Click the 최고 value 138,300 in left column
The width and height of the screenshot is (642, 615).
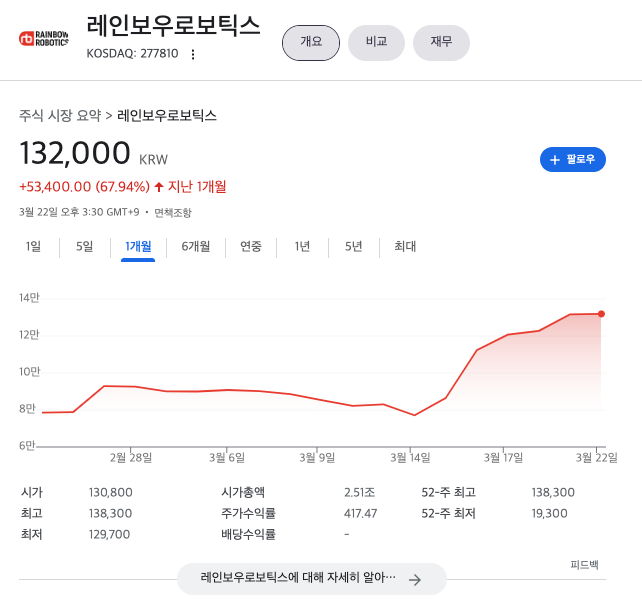(x=111, y=513)
